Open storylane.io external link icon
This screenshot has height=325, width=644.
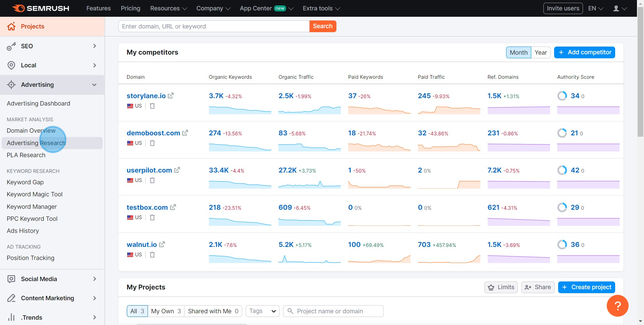pyautogui.click(x=171, y=96)
